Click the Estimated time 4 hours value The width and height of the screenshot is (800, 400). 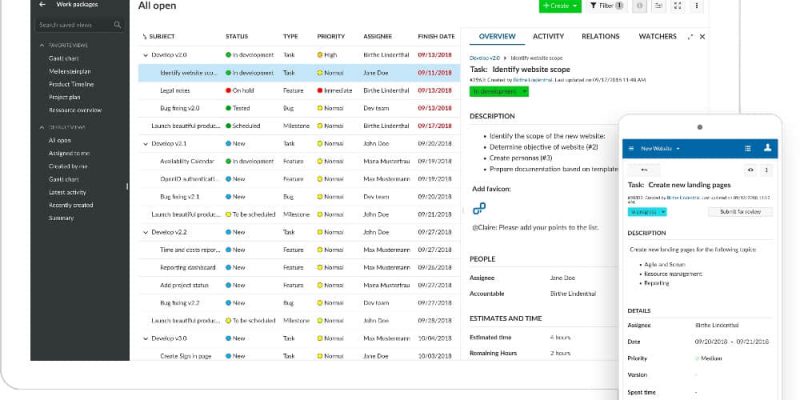pos(560,338)
